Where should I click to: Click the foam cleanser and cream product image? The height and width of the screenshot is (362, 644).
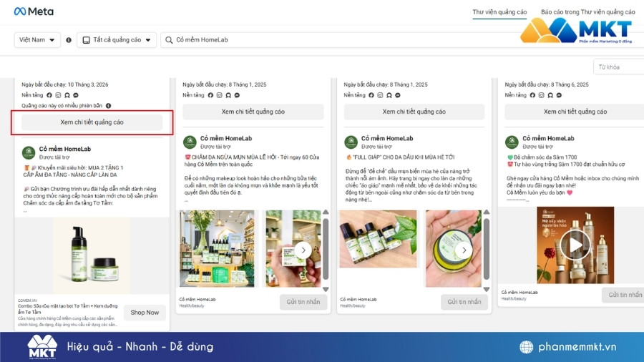92,255
